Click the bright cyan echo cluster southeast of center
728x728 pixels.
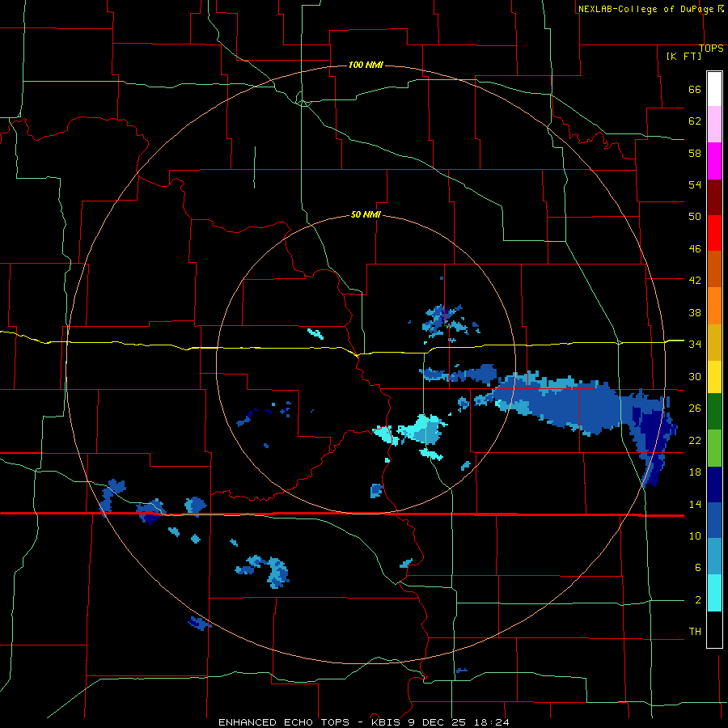[x=420, y=430]
